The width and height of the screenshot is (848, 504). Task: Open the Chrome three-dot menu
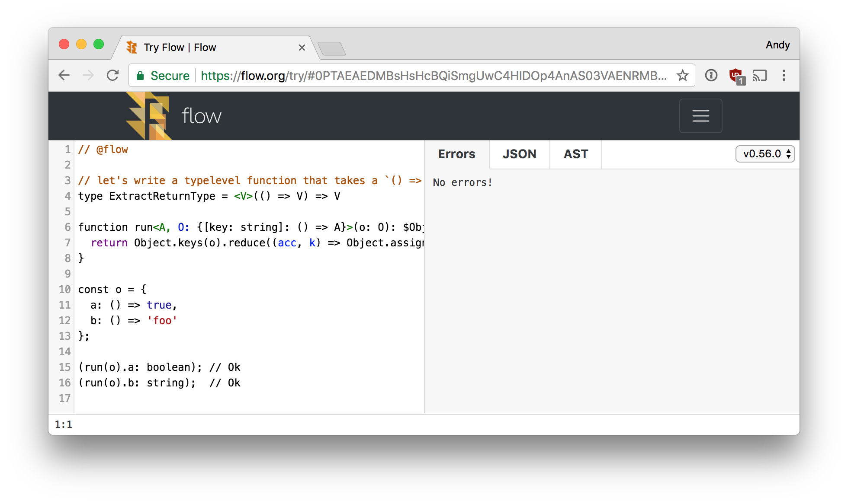pos(784,75)
